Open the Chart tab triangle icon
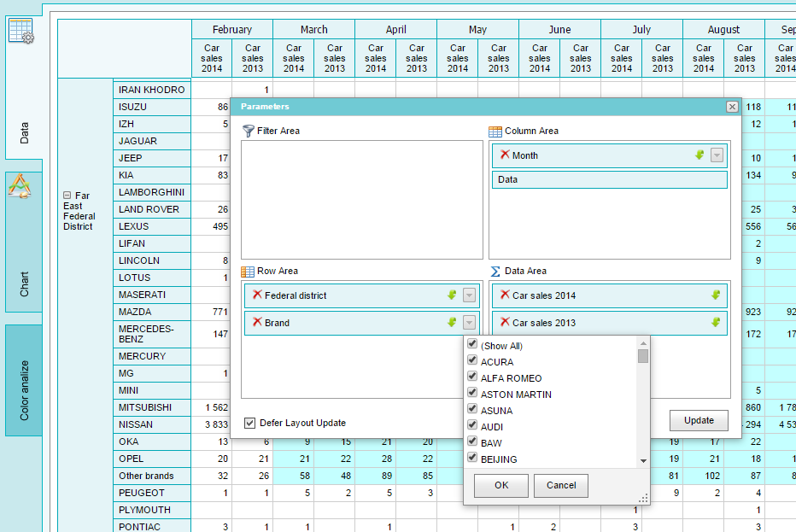796x532 pixels. click(20, 186)
